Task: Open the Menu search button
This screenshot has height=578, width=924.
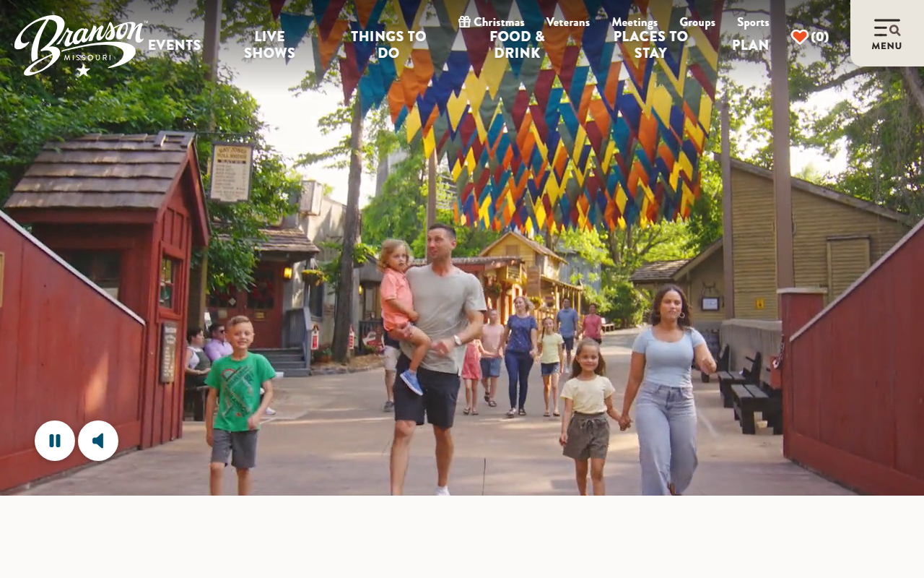Action: pos(887,33)
